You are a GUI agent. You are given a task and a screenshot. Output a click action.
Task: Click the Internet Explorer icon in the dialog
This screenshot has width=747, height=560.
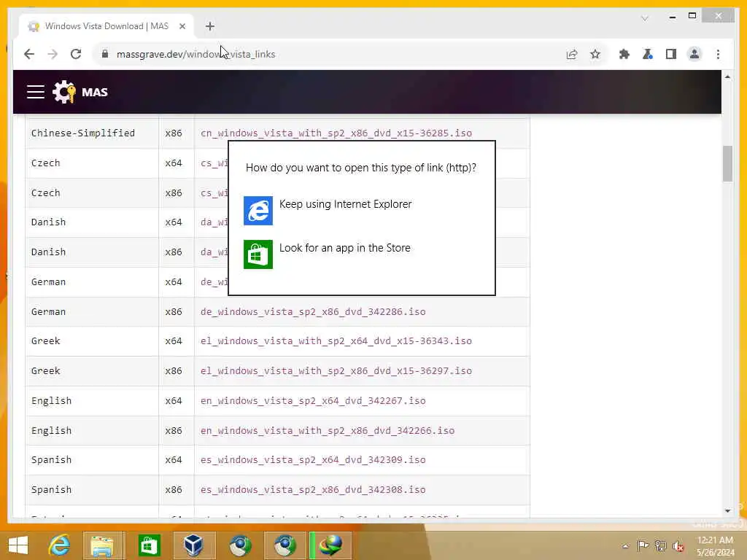258,211
